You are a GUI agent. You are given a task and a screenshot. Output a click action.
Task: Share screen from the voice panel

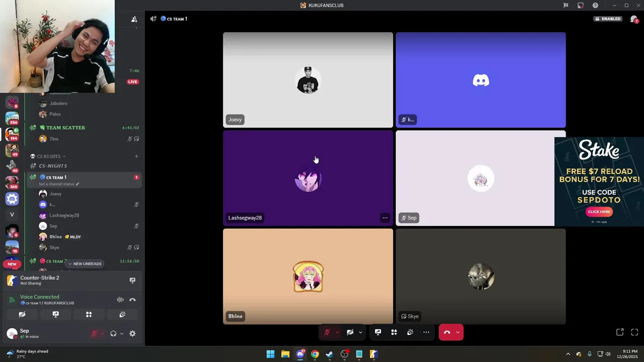point(56,314)
